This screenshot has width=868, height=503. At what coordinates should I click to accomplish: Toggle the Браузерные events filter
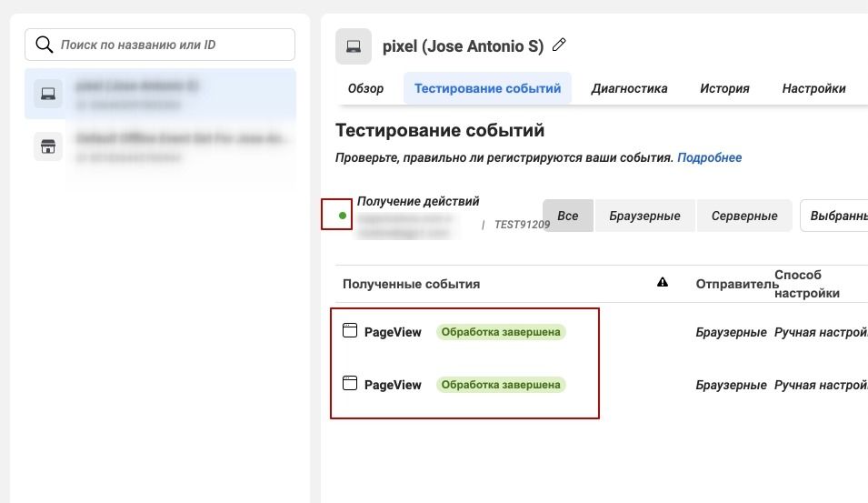click(644, 216)
